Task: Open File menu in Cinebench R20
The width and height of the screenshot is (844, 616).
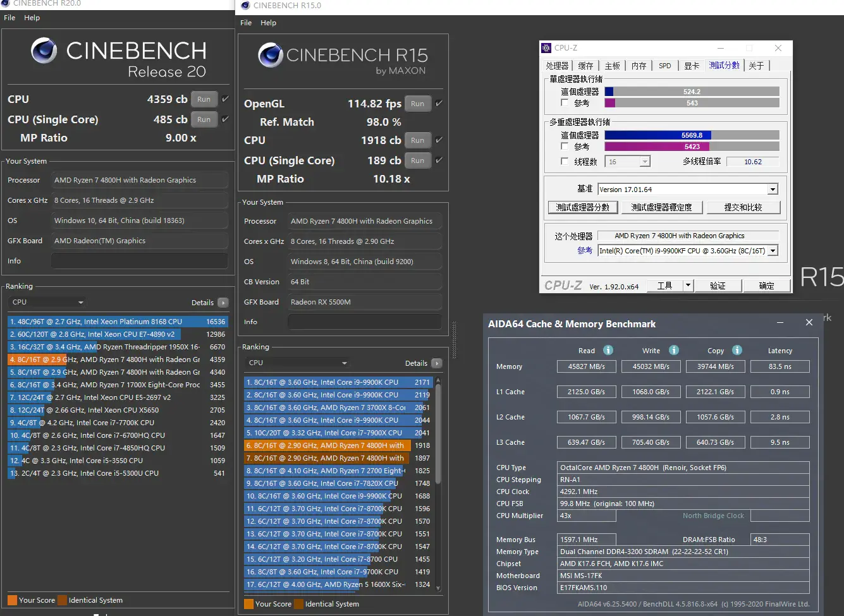Action: pyautogui.click(x=9, y=18)
